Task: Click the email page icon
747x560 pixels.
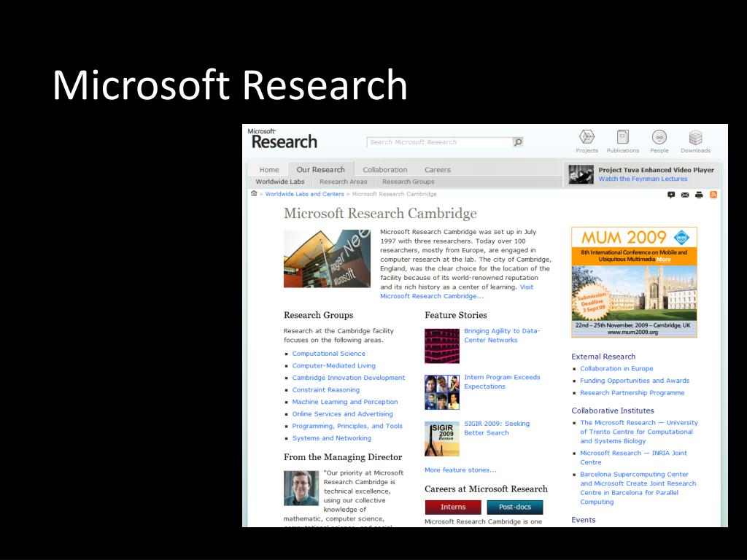Action: click(x=685, y=195)
